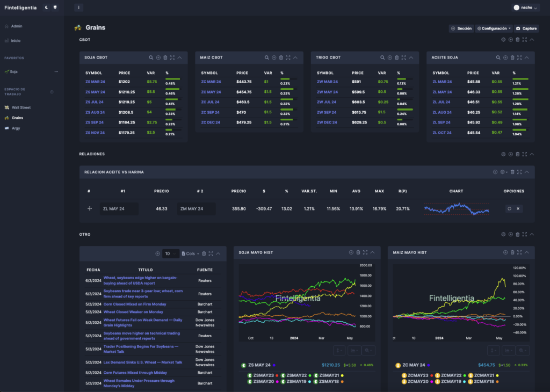Screen dimensions: 550x392
Task: Refresh the ZL MAY 24 relation row
Action: [509, 209]
